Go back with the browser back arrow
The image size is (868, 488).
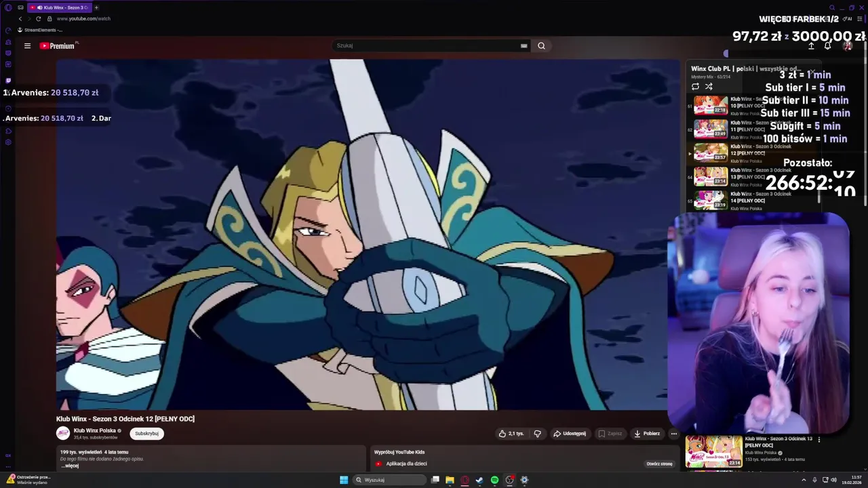[20, 18]
